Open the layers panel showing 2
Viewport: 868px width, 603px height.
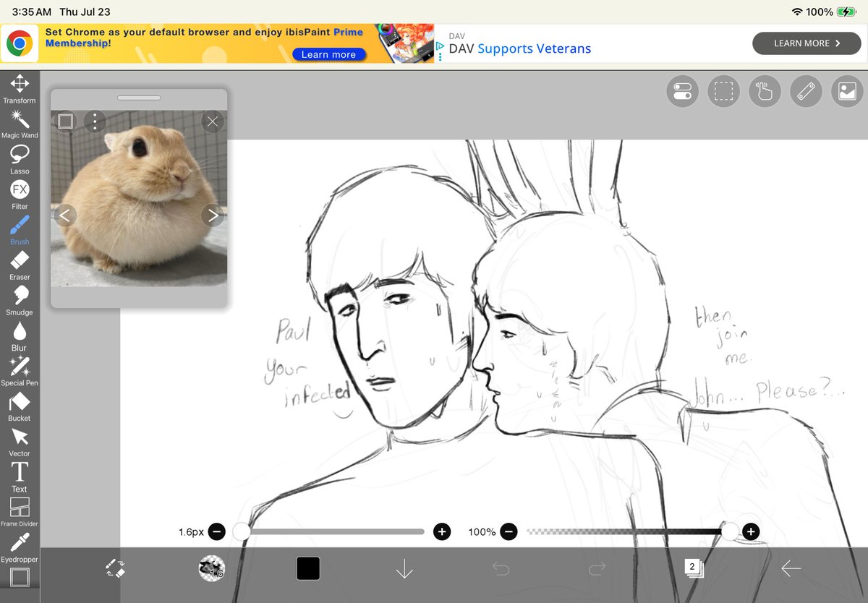pyautogui.click(x=694, y=568)
